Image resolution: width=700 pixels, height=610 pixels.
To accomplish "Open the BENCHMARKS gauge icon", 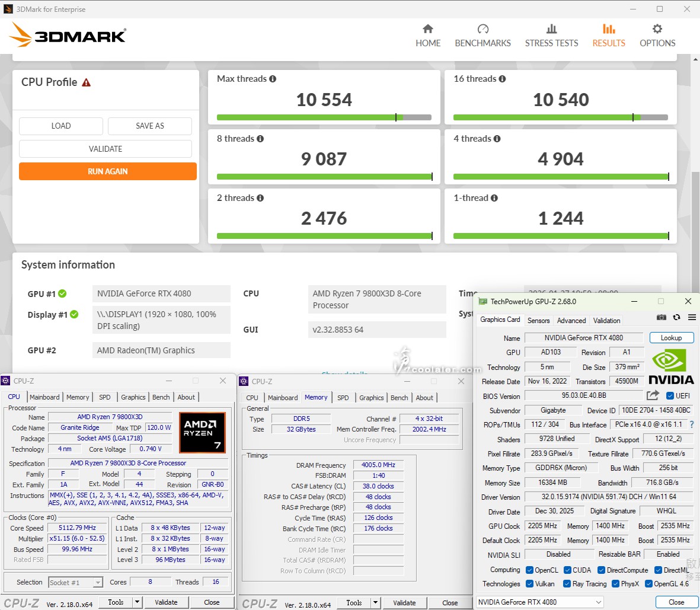I will 482,29.
